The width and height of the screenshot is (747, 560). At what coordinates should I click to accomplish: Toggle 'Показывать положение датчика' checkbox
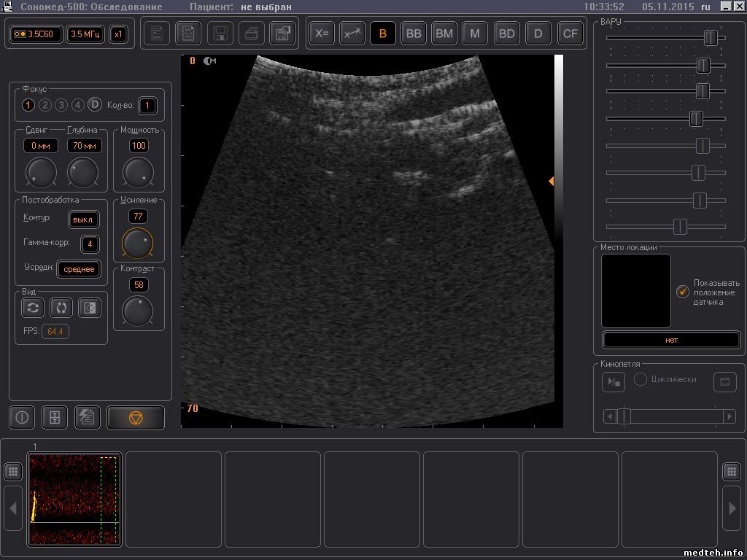point(683,292)
